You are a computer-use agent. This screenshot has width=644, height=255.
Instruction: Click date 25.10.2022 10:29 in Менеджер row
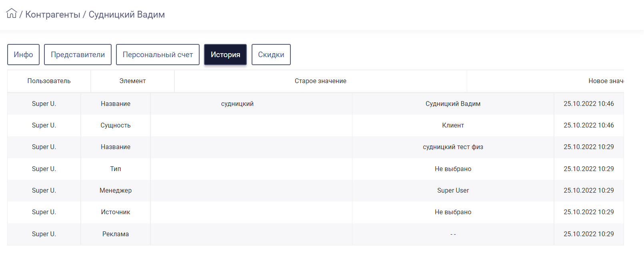pos(589,190)
